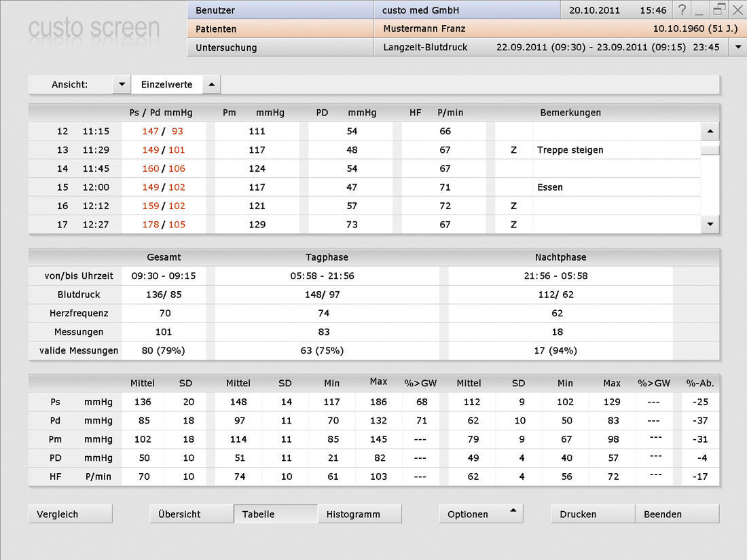The image size is (747, 560).
Task: Open the Ansicht dropdown arrow
Action: point(122,84)
